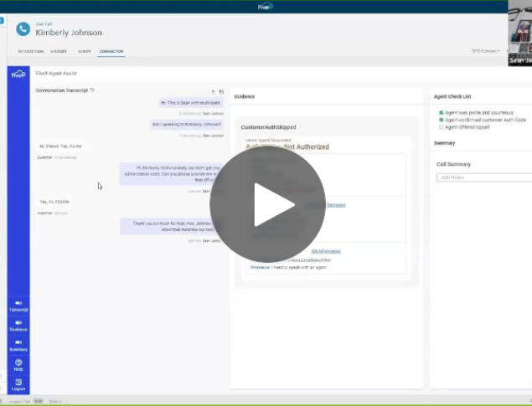Viewport: 532px width, 406px height.
Task: Click icon next to Conversation Transcript title
Action: [92, 90]
